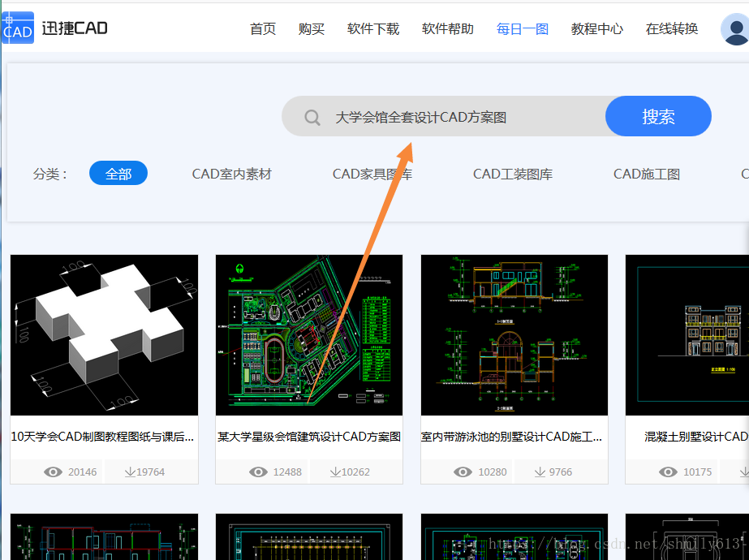Open 购买 navigation item
Viewport: 749px width, 560px height.
point(312,29)
